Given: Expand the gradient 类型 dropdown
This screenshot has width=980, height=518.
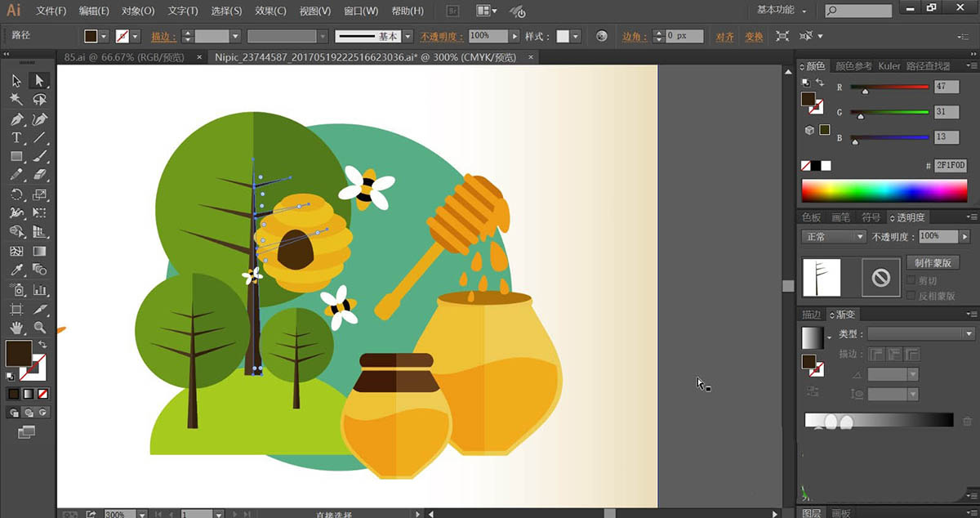Looking at the screenshot, I should 920,333.
